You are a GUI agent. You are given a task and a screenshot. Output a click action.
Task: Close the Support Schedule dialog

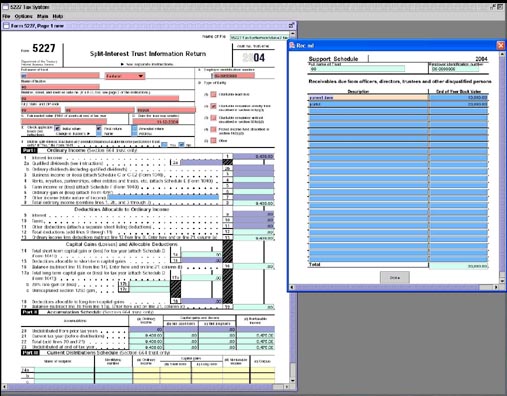click(x=500, y=45)
